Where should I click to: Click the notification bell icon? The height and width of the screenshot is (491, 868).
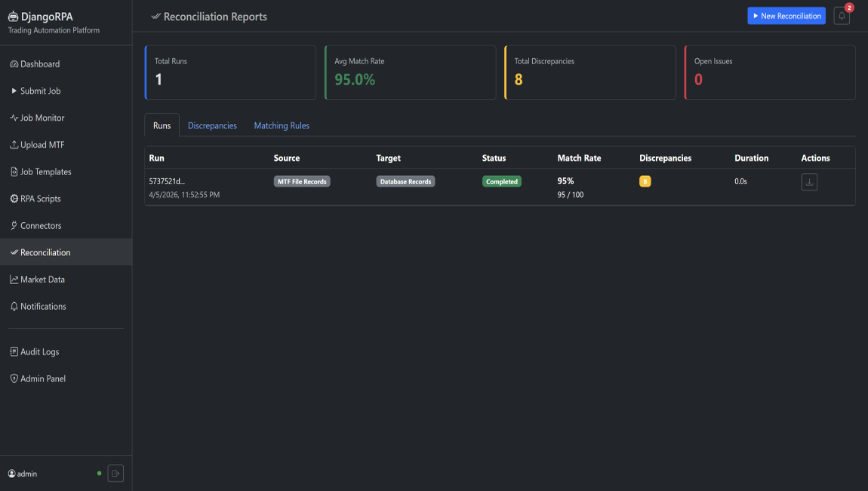click(x=842, y=16)
